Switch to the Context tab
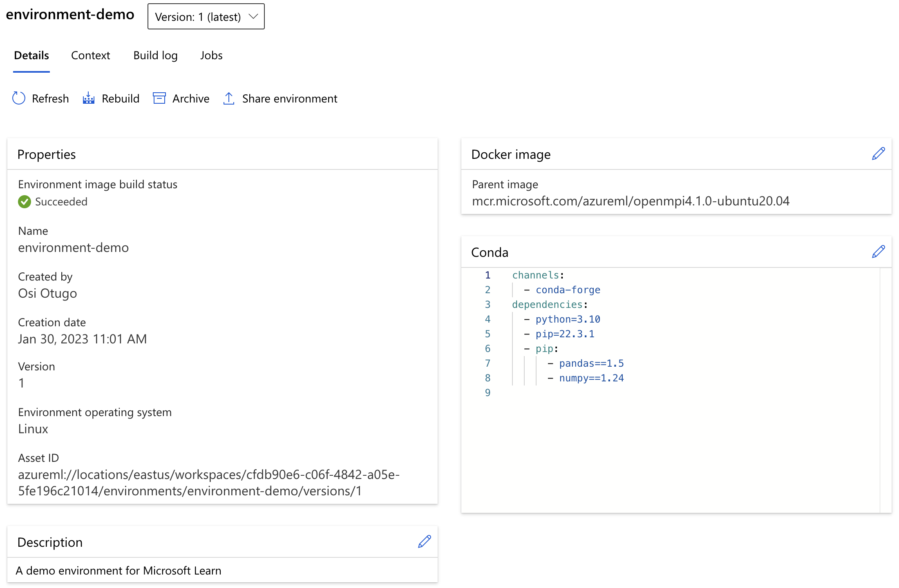The width and height of the screenshot is (899, 588). 91,55
